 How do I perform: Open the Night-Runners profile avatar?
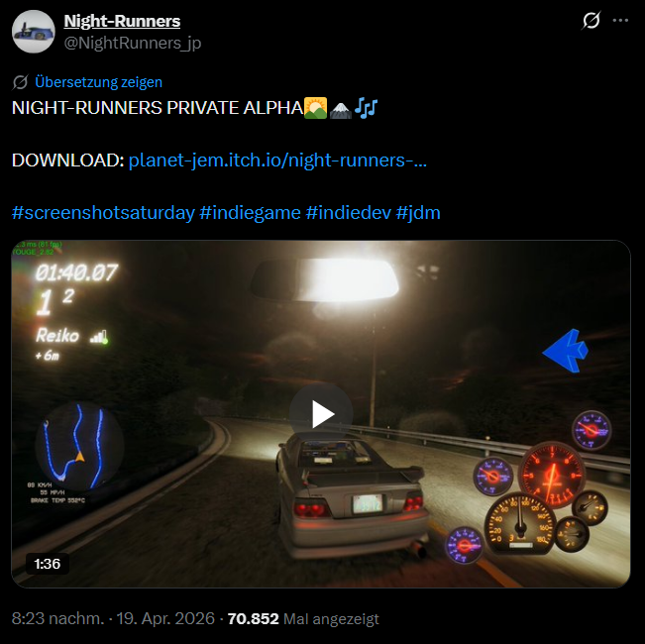[34, 32]
